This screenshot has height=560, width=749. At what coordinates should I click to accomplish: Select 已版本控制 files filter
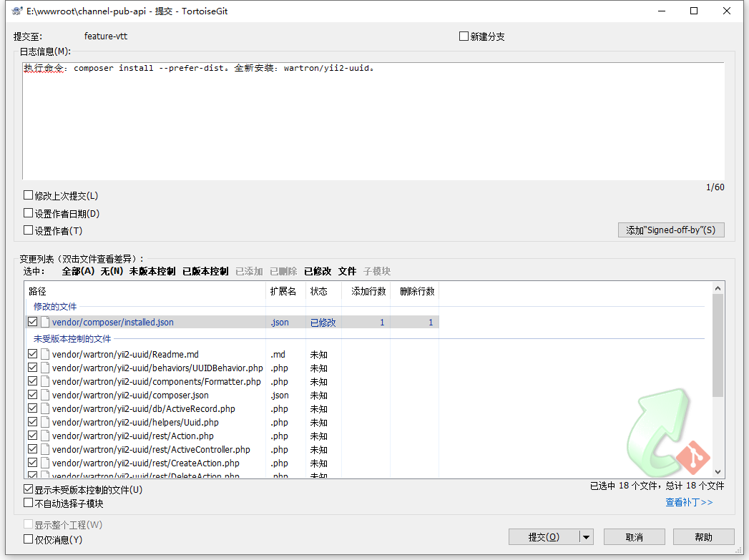[x=205, y=271]
